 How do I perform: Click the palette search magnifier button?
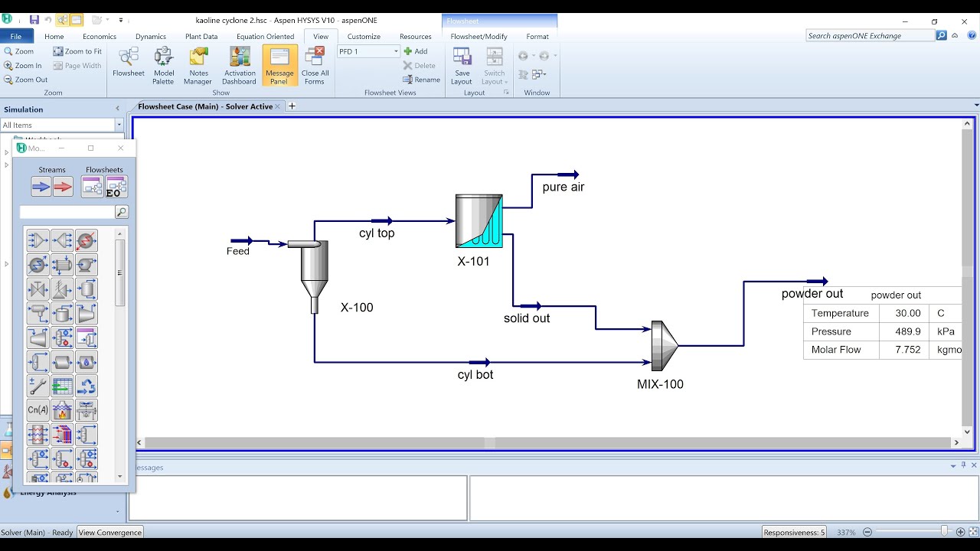click(x=122, y=212)
